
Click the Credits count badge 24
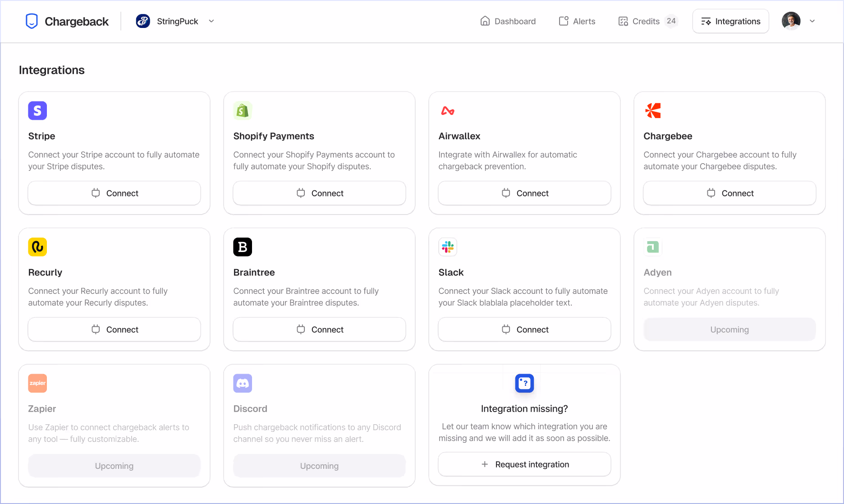point(671,21)
